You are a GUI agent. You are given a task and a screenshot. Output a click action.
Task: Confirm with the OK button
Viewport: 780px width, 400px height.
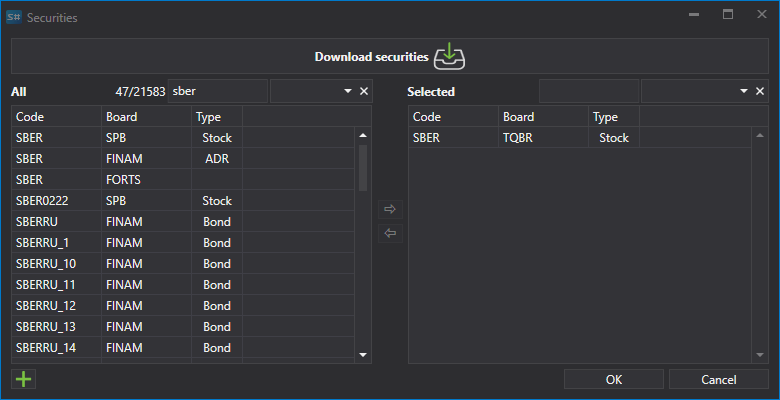point(614,380)
